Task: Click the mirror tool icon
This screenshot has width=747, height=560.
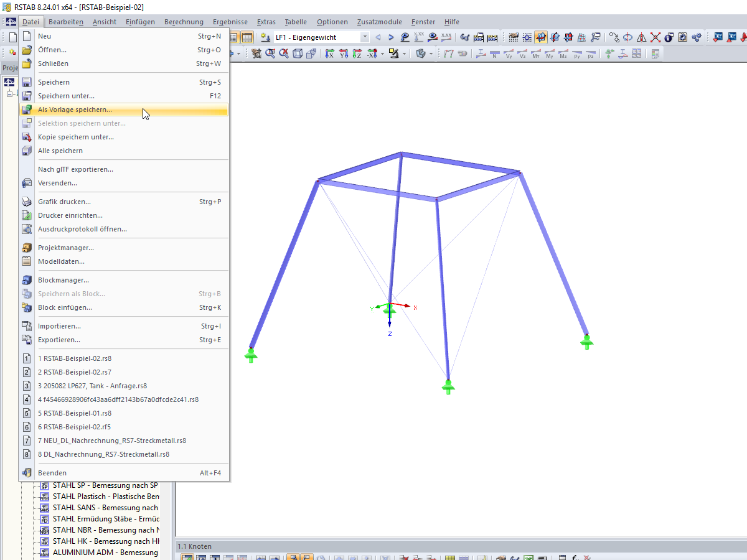Action: tap(642, 37)
